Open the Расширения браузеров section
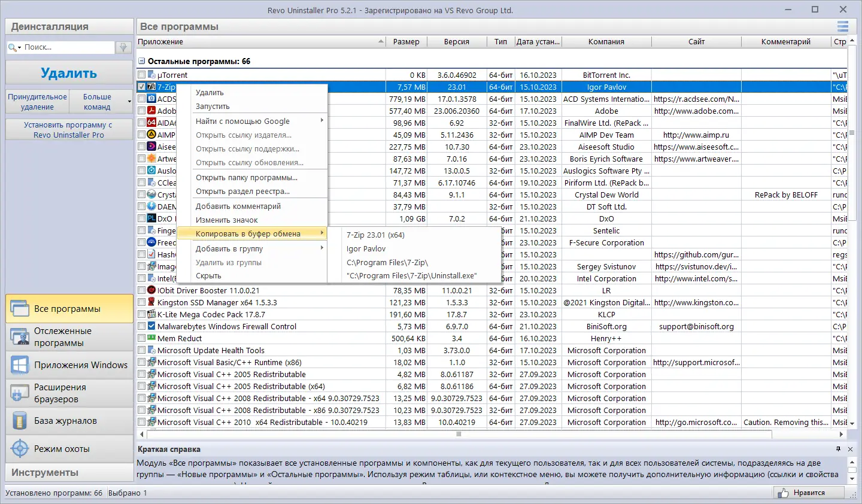Viewport: 862px width, 504px height. pos(69,392)
